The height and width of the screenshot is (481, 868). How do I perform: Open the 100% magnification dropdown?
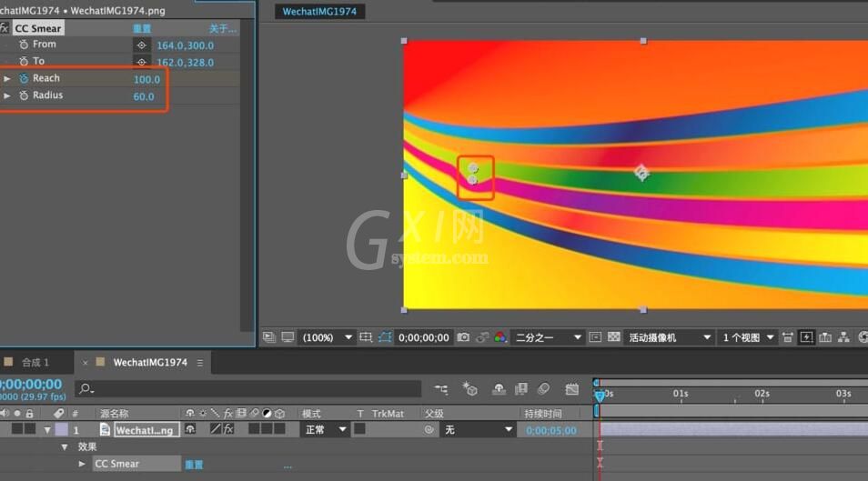coord(327,337)
